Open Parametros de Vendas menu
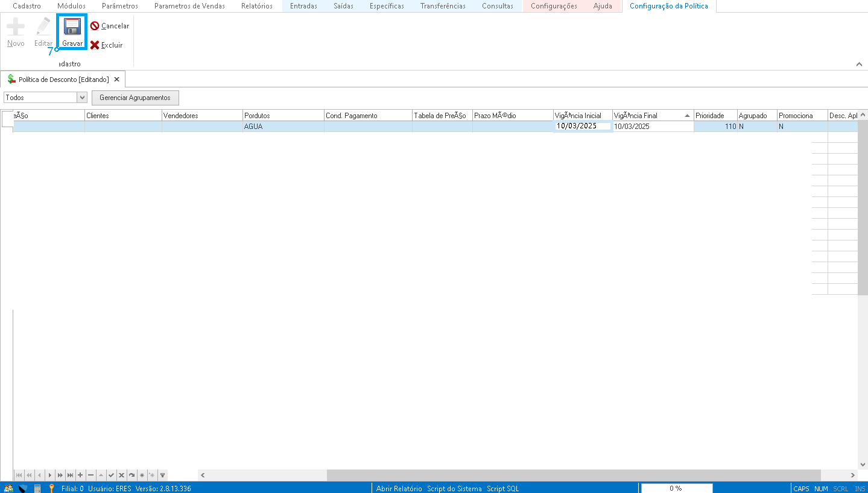Viewport: 868px width, 493px height. [189, 6]
